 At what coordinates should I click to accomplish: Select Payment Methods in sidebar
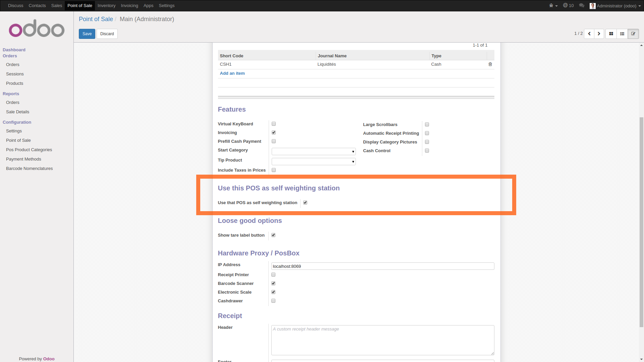pos(23,159)
